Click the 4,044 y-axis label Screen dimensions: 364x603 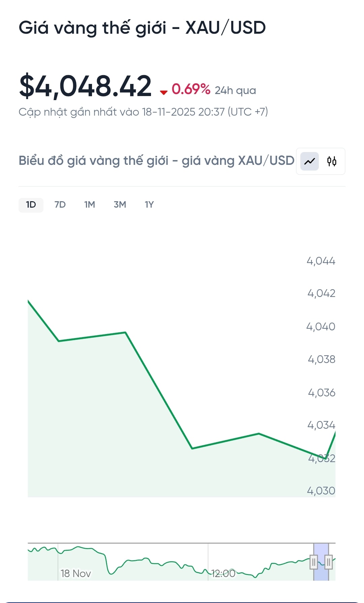coord(321,261)
